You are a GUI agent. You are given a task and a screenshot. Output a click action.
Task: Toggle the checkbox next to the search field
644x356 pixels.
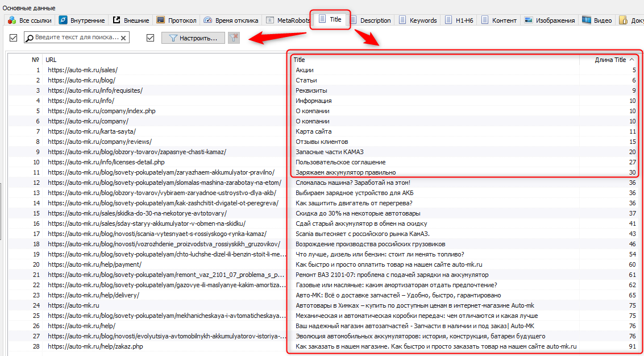(13, 38)
